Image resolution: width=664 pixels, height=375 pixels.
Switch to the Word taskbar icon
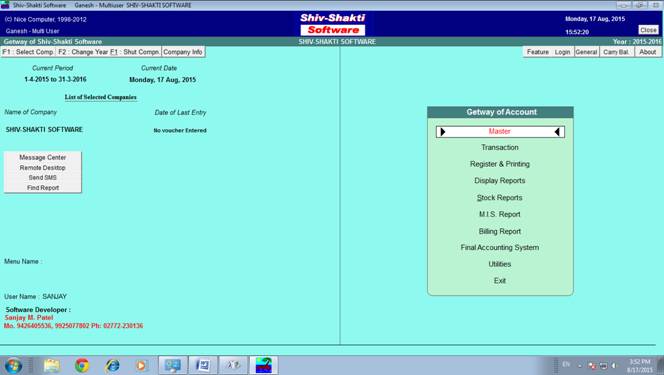click(x=203, y=365)
